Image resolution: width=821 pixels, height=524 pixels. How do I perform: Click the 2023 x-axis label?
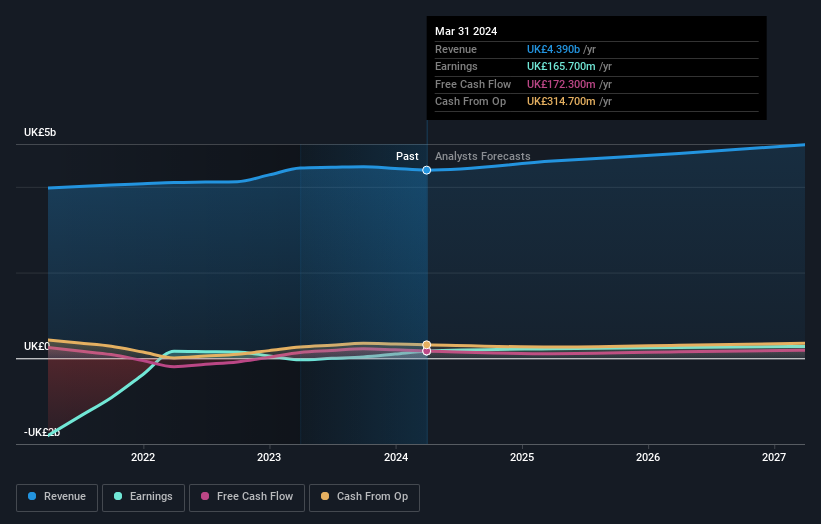click(269, 457)
